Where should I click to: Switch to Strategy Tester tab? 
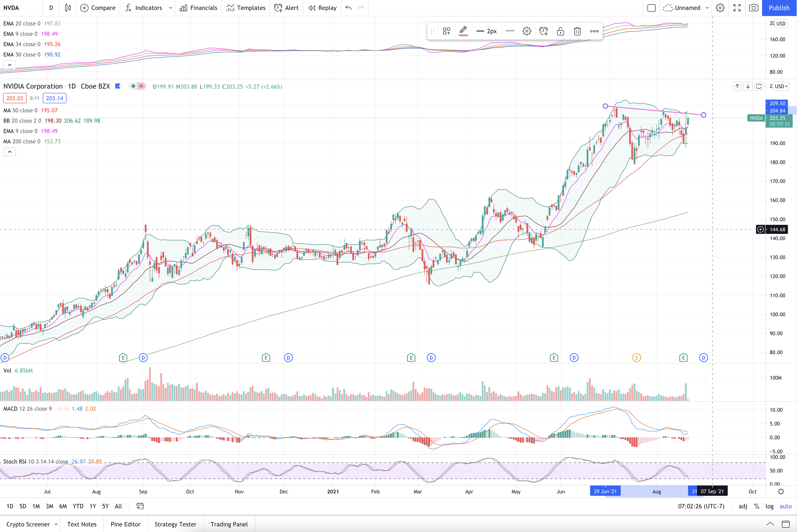point(175,524)
